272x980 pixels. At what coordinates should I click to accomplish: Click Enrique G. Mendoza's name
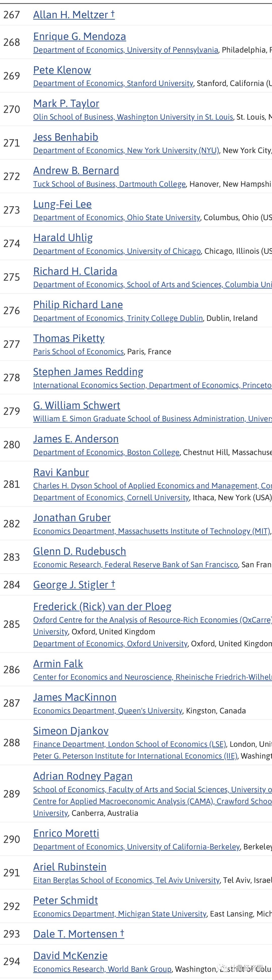coord(79,37)
